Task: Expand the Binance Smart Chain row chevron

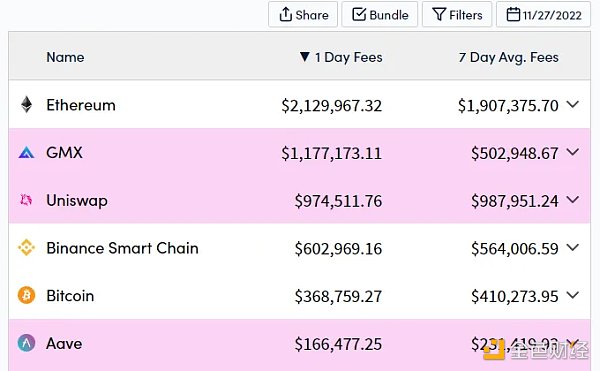Action: [x=573, y=247]
